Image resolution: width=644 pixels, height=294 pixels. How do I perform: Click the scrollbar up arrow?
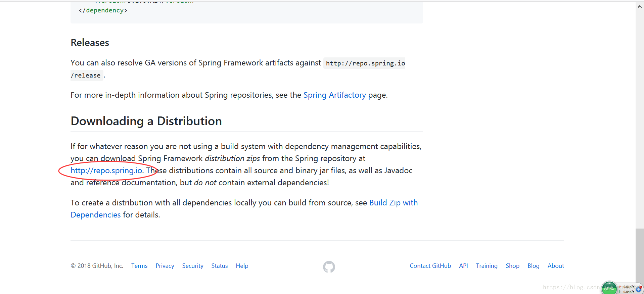pyautogui.click(x=640, y=7)
